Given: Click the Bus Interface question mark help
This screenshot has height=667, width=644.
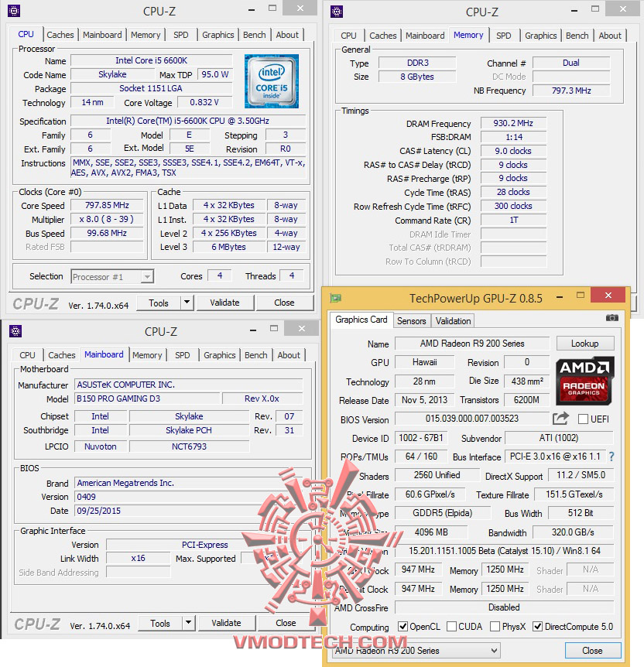Looking at the screenshot, I should (611, 457).
